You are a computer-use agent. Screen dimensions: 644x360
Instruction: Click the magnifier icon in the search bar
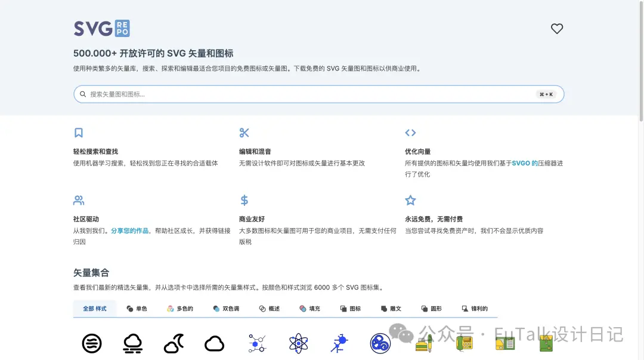click(x=83, y=94)
